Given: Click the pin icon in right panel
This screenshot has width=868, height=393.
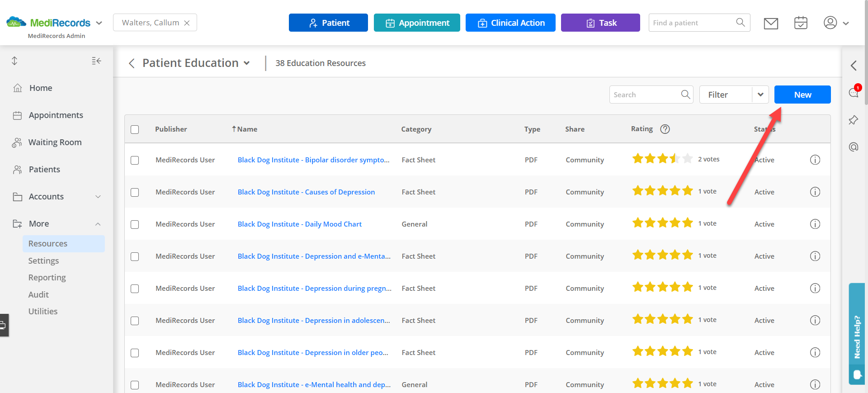Looking at the screenshot, I should pos(854,120).
